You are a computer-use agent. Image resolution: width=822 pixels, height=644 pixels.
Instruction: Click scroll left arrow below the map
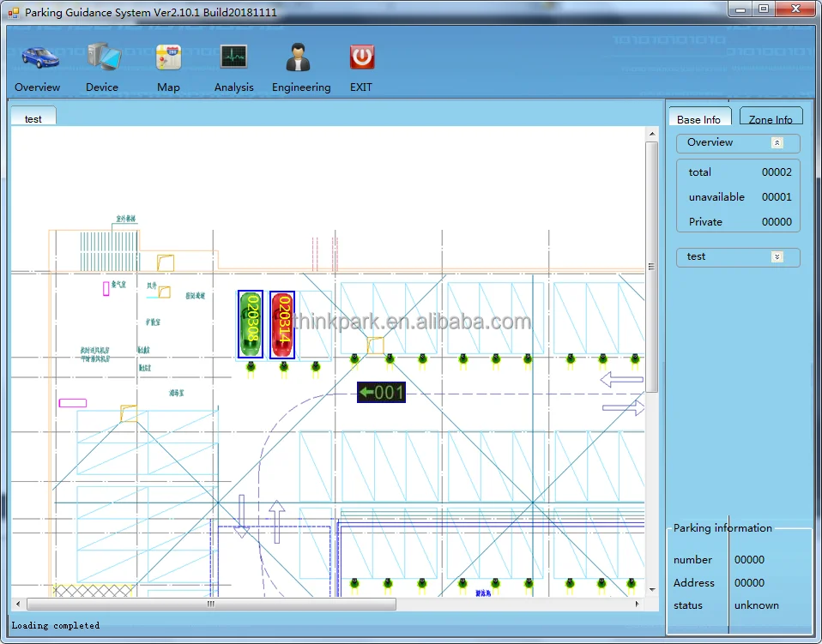point(19,605)
